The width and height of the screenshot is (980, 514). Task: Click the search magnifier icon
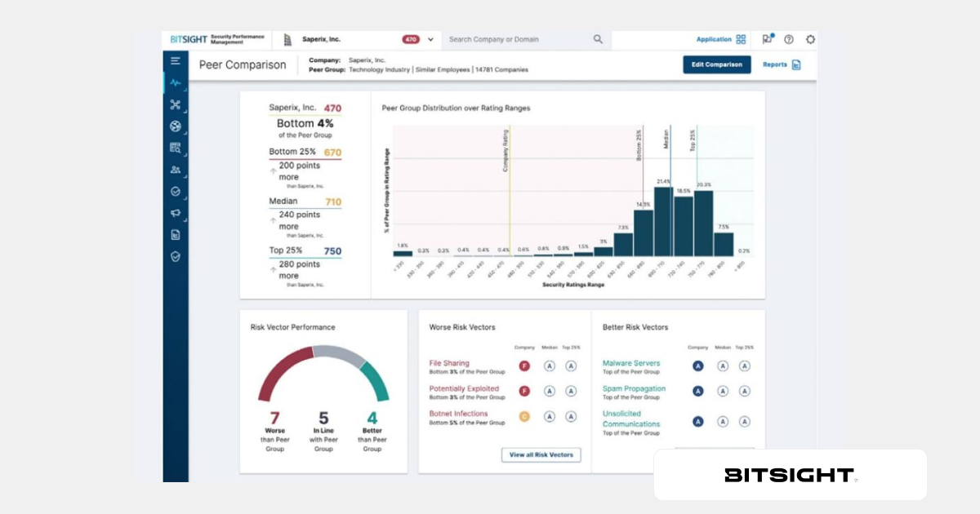tap(598, 39)
